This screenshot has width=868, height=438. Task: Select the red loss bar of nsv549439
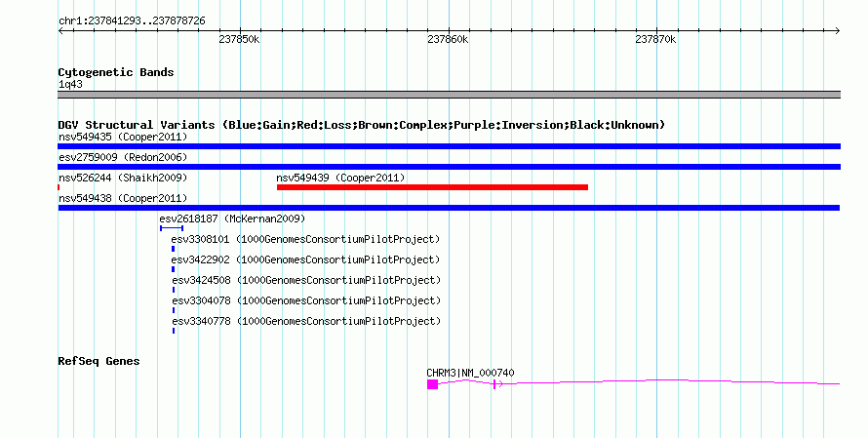click(432, 187)
